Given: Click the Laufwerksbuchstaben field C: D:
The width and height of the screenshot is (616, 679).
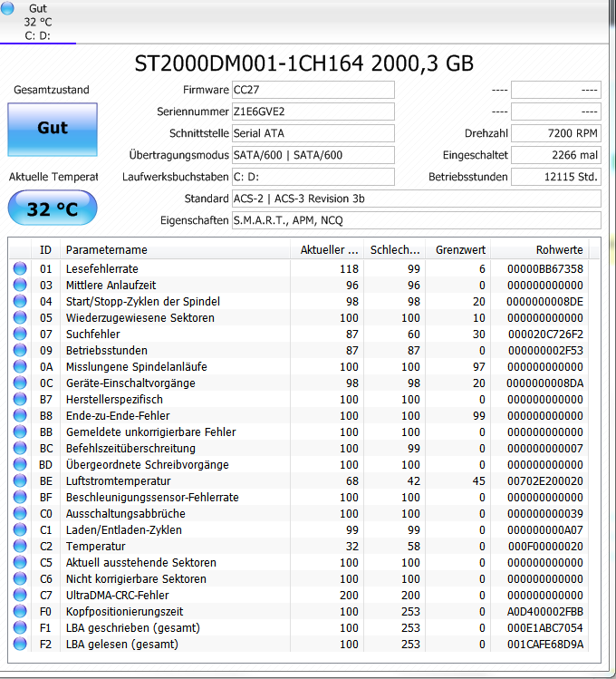Looking at the screenshot, I should (313, 177).
